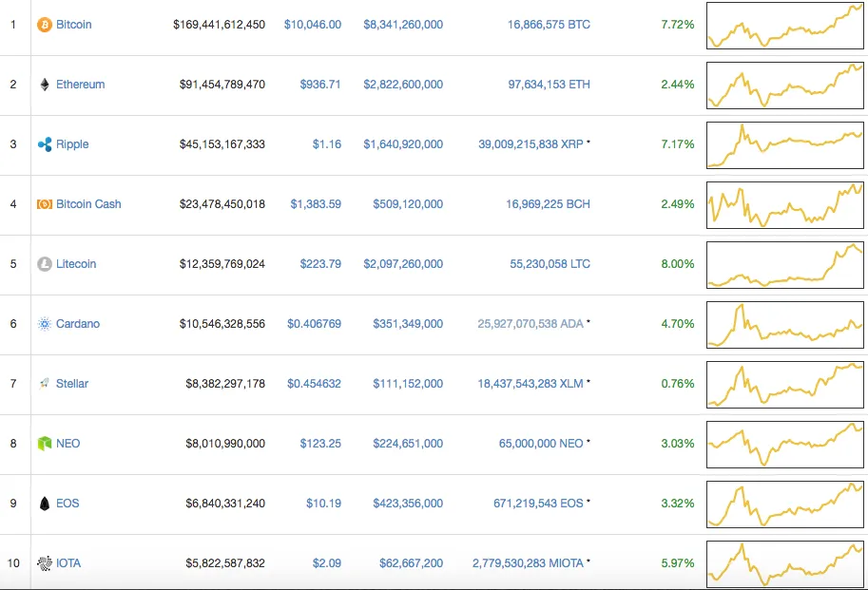View Cardano's 7-day price chart
This screenshot has width=868, height=590.
[785, 325]
